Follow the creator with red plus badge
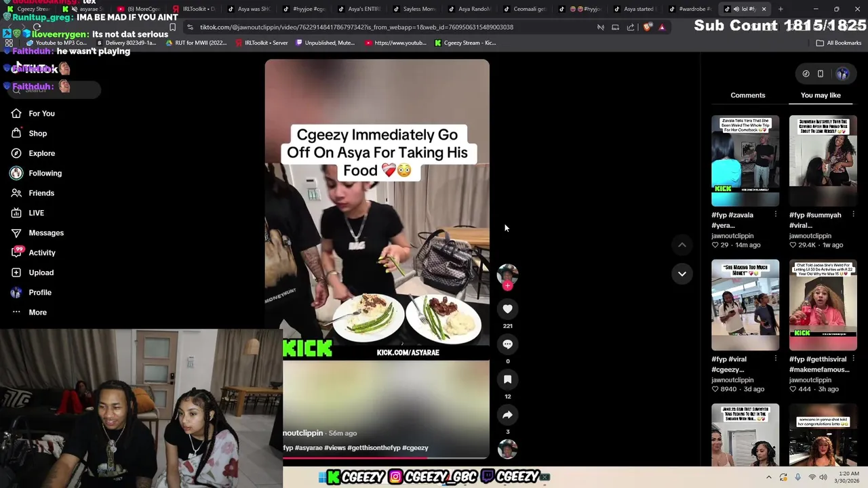This screenshot has height=488, width=868. 507,285
